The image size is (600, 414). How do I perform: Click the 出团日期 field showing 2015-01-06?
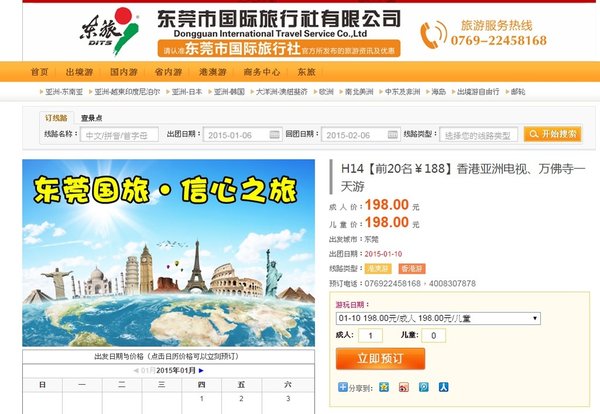tap(243, 135)
